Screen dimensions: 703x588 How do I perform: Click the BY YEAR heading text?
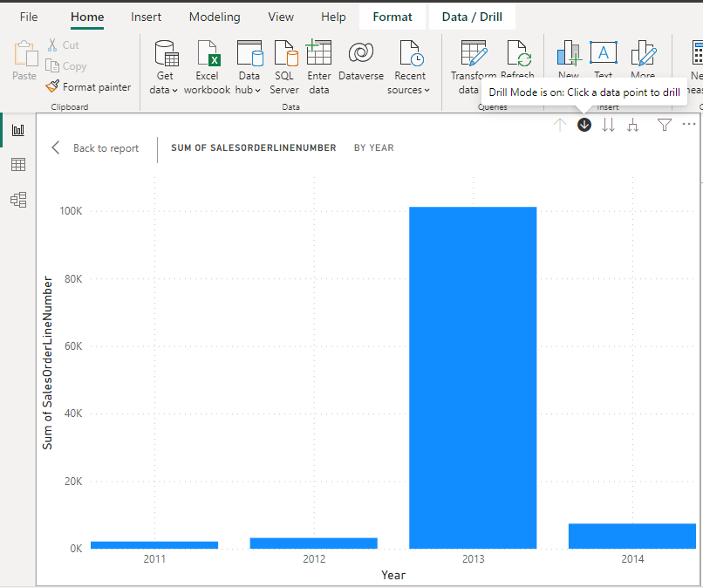click(374, 147)
